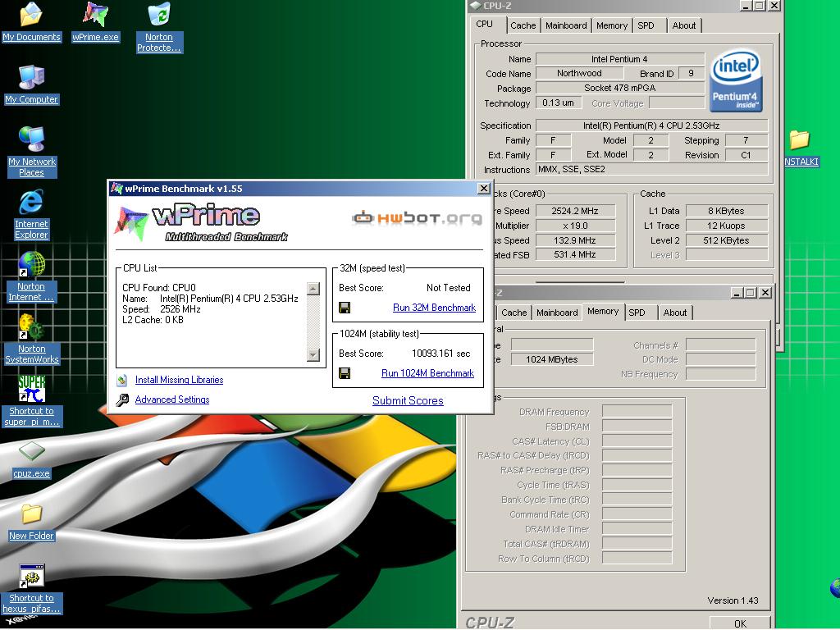Screen dimensions: 840x630
Task: Click the Advanced Settings wrench icon
Action: [122, 399]
